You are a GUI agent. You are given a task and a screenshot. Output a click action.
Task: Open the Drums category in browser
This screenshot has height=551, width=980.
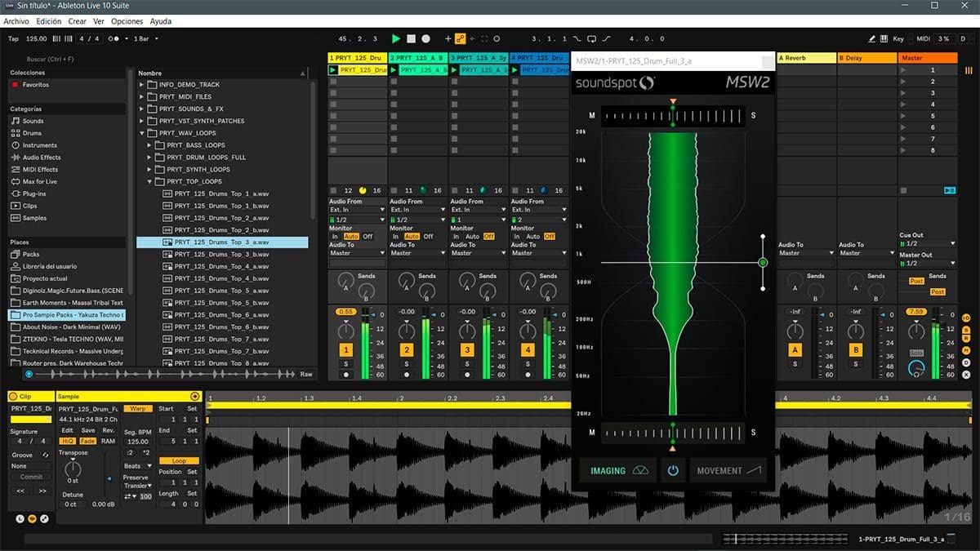pyautogui.click(x=32, y=133)
